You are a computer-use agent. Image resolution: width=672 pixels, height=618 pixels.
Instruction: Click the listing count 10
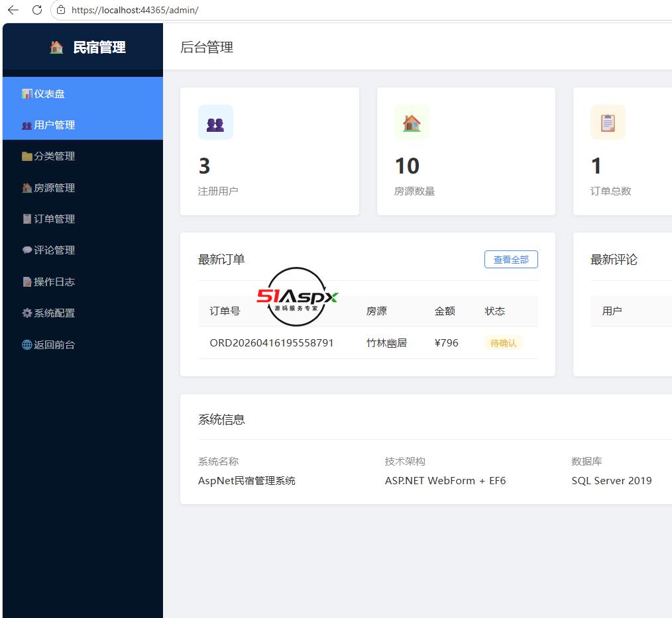(407, 166)
